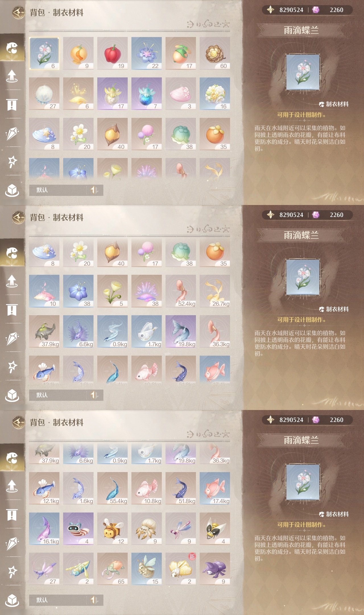
Task: Select the white fluffy ball with count 27
Action: (x=44, y=94)
